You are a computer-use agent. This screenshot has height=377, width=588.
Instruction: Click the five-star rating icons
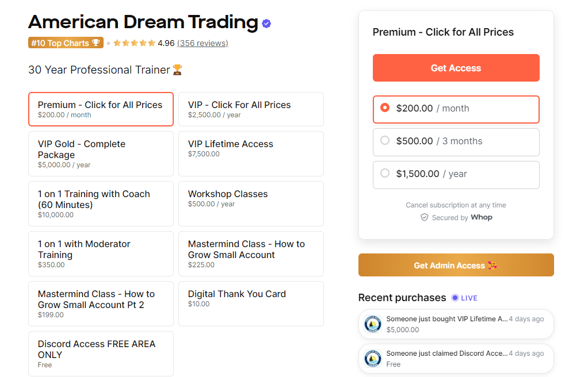click(134, 43)
